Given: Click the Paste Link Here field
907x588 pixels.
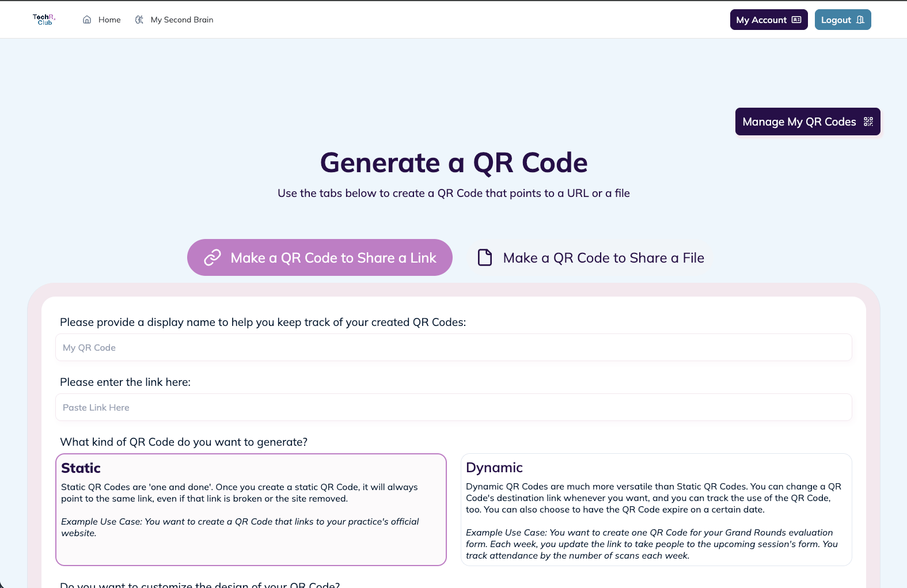Looking at the screenshot, I should (x=453, y=408).
